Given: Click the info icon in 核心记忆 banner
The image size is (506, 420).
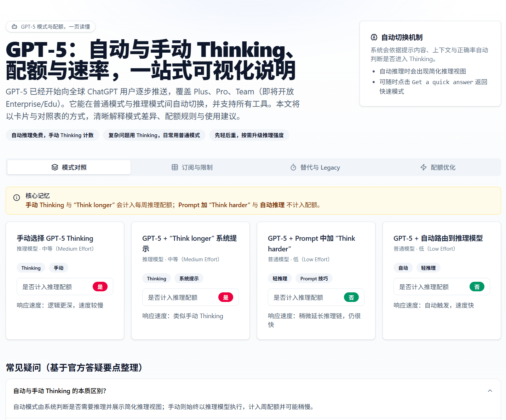Looking at the screenshot, I should pos(17,198).
